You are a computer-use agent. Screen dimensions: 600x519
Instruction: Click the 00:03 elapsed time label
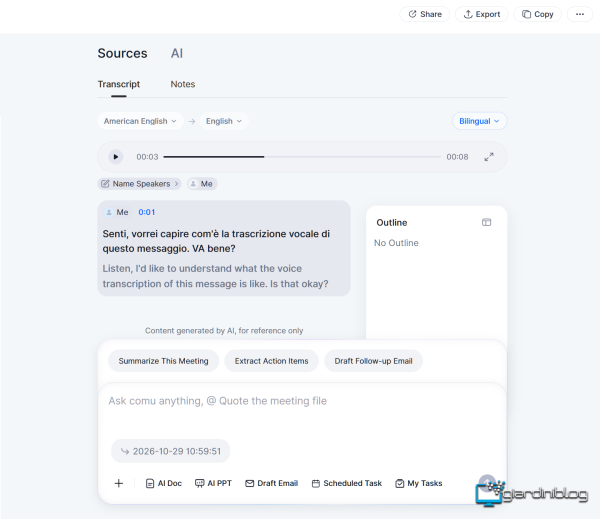point(147,157)
